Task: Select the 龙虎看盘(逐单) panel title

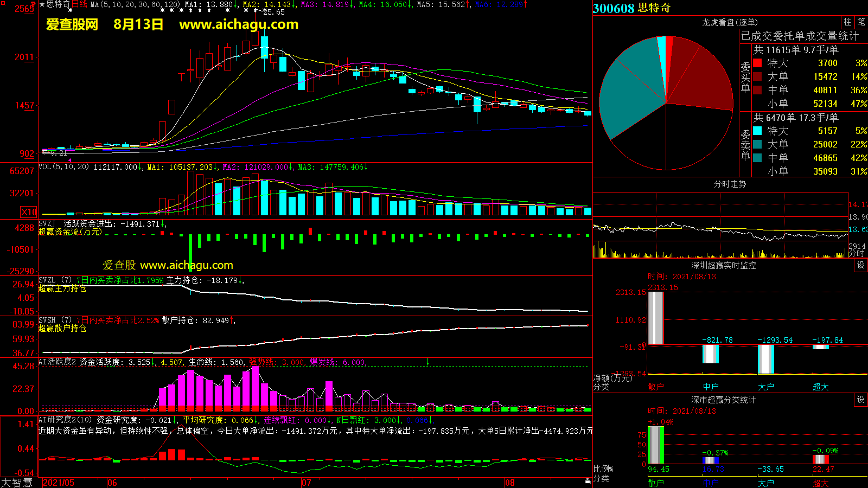Action: click(730, 22)
